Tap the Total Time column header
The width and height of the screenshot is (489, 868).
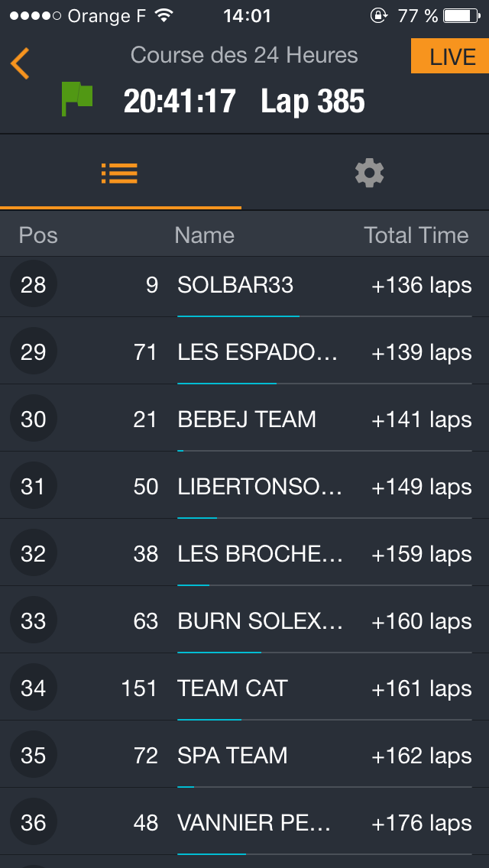pyautogui.click(x=416, y=235)
